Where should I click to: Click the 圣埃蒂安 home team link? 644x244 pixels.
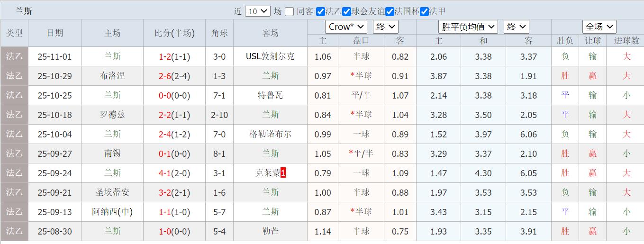[112, 193]
